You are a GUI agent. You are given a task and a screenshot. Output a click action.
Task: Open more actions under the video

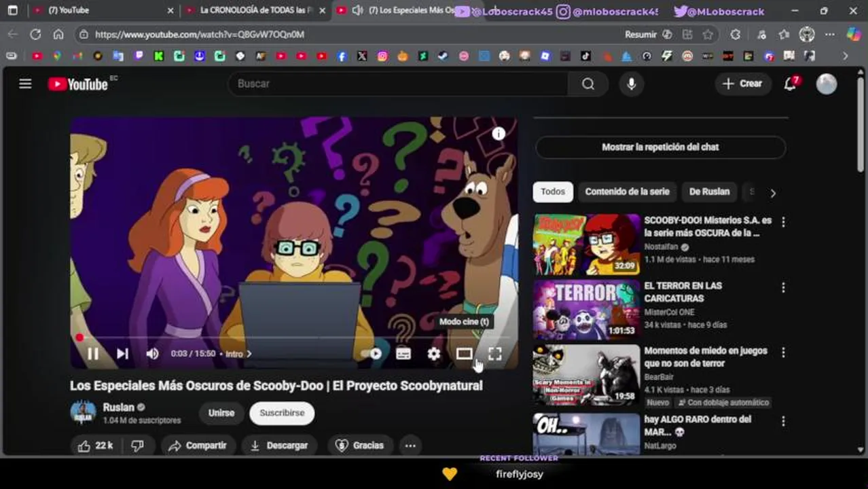pyautogui.click(x=410, y=446)
